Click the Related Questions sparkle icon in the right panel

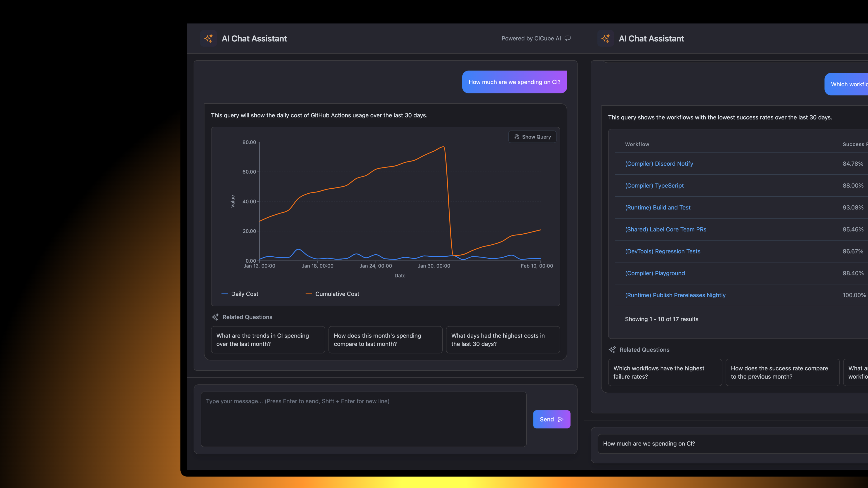coord(612,350)
